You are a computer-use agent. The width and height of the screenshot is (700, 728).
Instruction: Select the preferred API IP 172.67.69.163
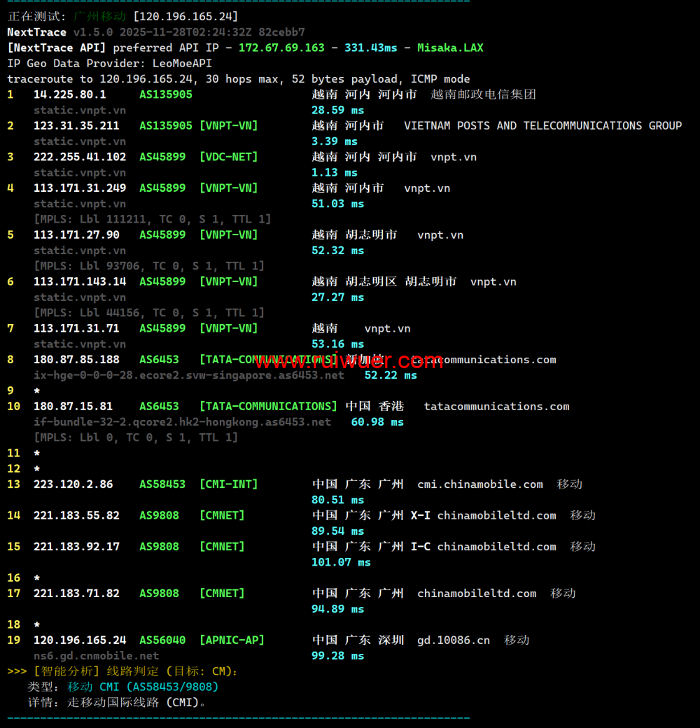coord(281,48)
